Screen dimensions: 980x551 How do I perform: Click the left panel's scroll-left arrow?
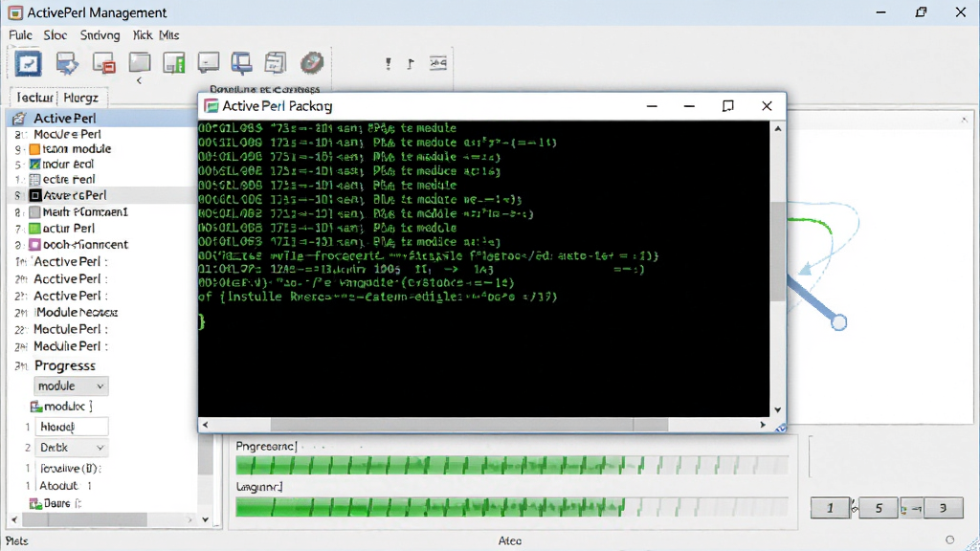[x=15, y=519]
